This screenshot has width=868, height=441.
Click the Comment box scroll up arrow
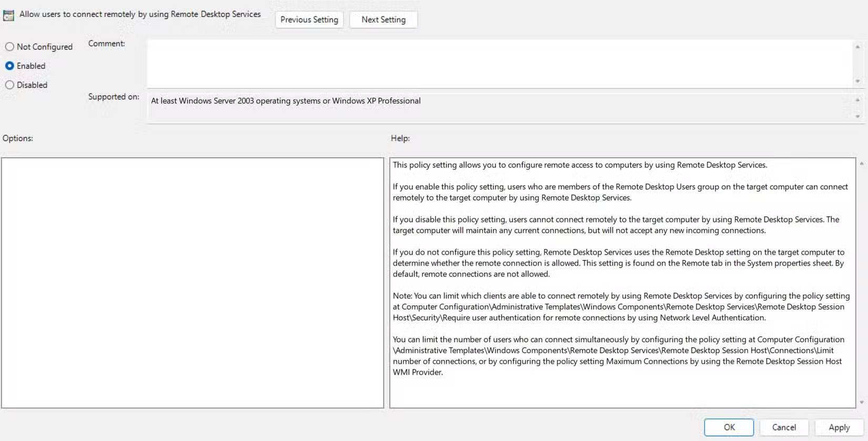[857, 47]
